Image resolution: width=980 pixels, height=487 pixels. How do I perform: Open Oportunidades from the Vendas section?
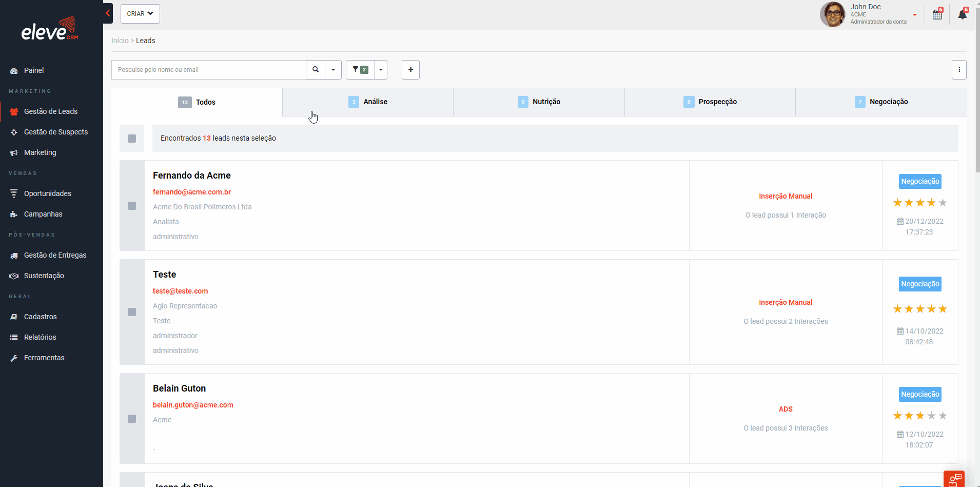[x=48, y=193]
